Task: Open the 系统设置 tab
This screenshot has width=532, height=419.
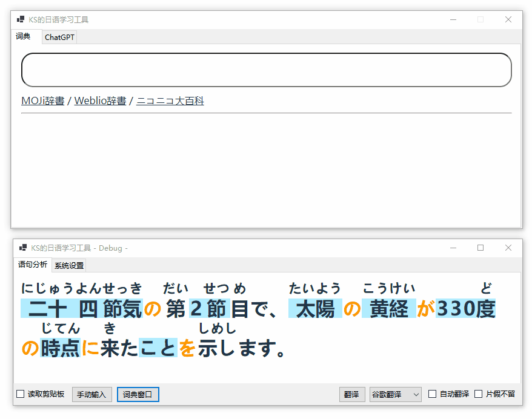Action: (69, 265)
